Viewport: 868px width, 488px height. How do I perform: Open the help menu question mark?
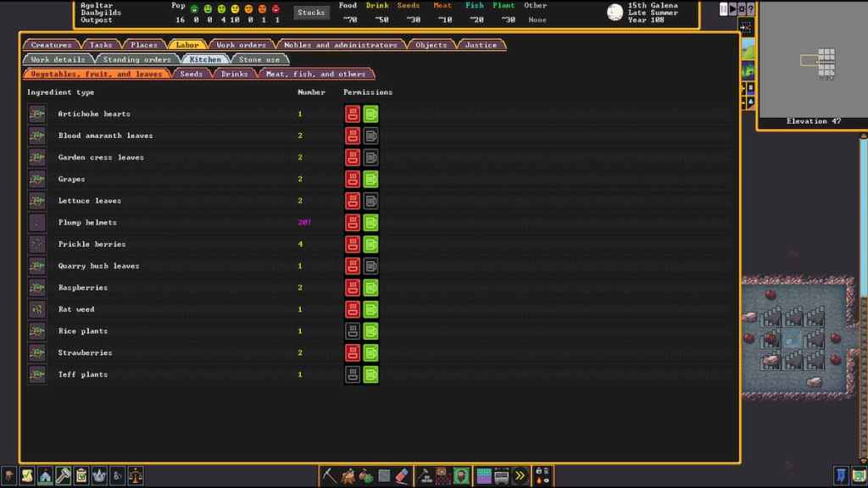click(751, 8)
